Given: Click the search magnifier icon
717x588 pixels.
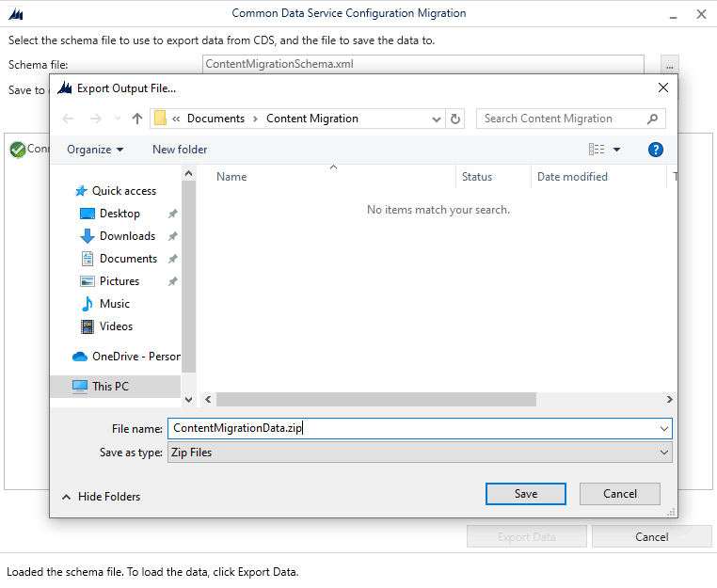Looking at the screenshot, I should [652, 119].
